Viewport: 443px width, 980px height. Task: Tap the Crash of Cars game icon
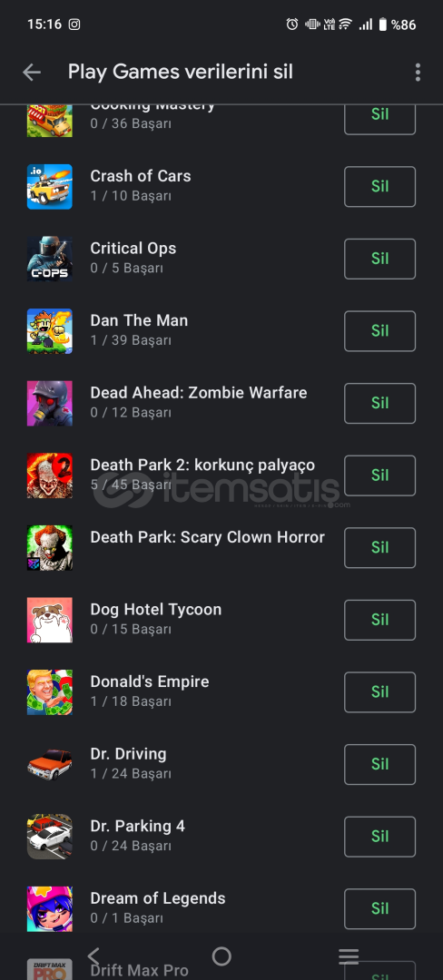pos(49,186)
